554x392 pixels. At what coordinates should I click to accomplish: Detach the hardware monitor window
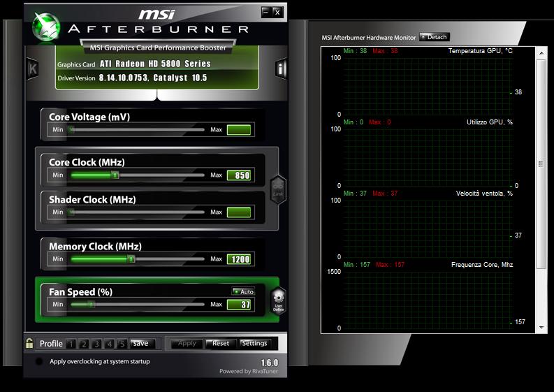point(435,37)
